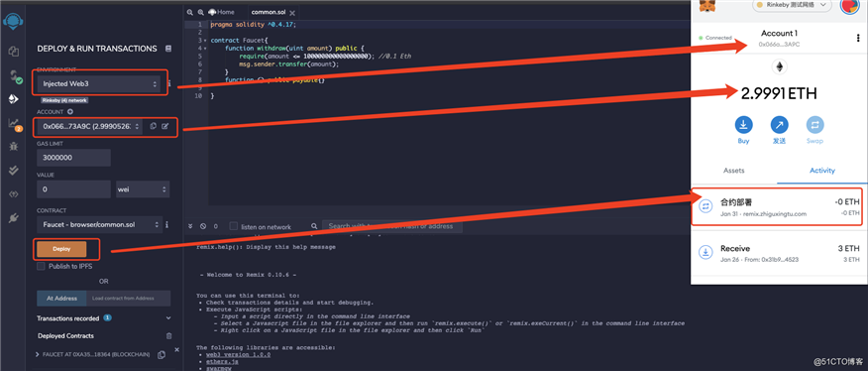Click the orange Deploy button
The image size is (868, 371).
click(x=61, y=249)
